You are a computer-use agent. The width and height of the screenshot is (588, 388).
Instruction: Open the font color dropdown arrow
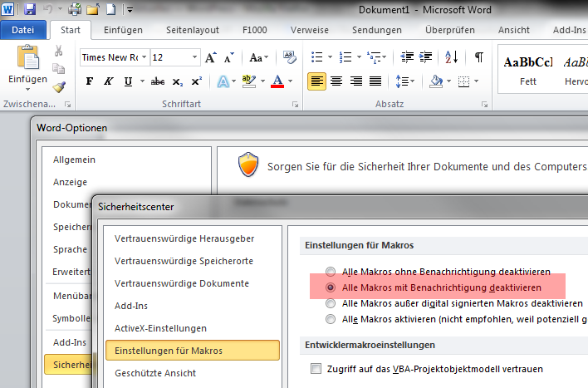(291, 81)
